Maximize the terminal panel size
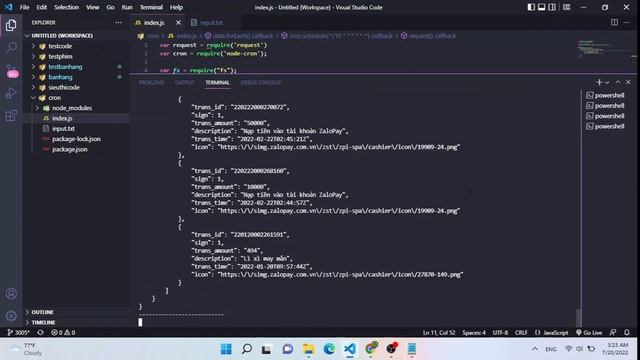 pyautogui.click(x=618, y=82)
